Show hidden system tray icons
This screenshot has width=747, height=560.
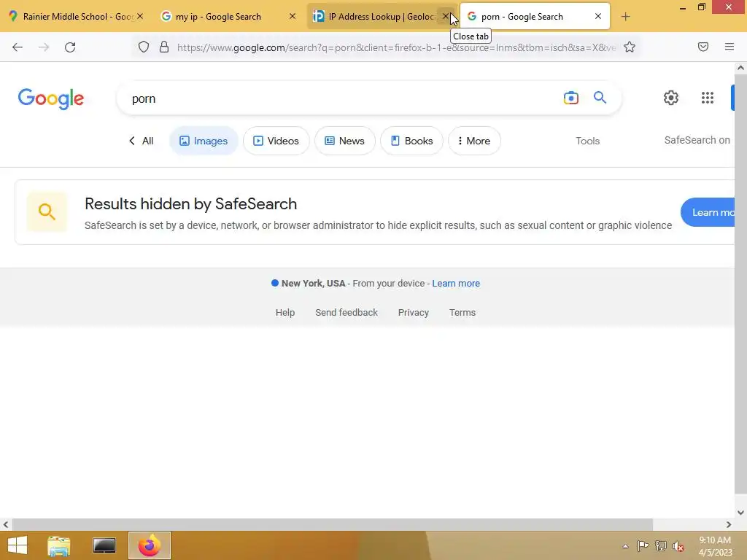click(x=625, y=546)
